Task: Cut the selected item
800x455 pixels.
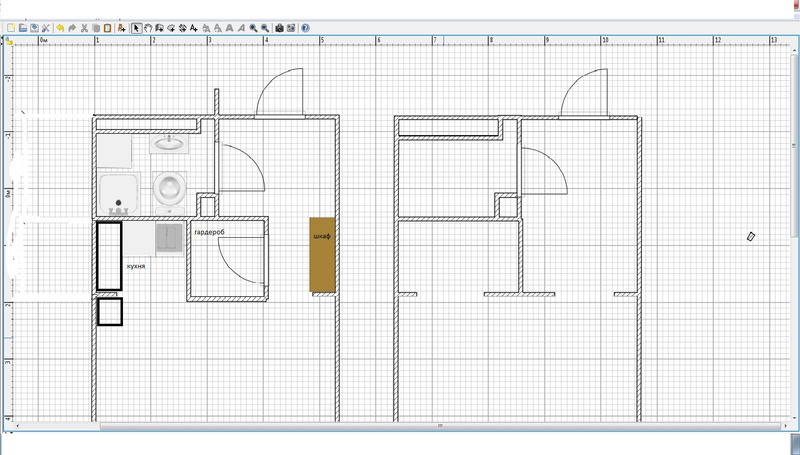Action: 84,28
